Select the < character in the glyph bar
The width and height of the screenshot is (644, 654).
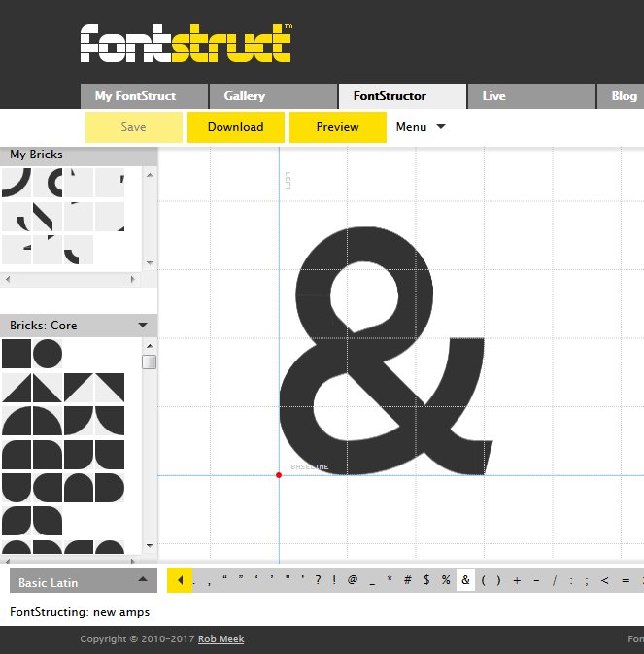(605, 580)
